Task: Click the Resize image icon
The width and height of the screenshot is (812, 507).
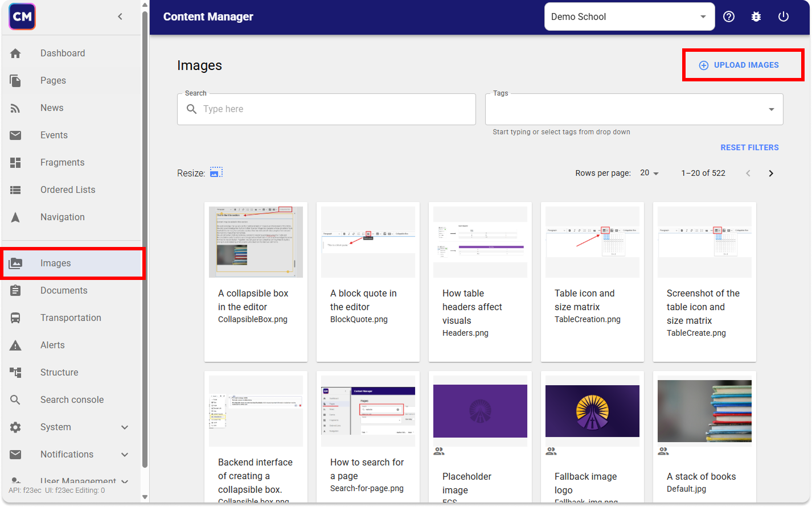Action: point(216,173)
